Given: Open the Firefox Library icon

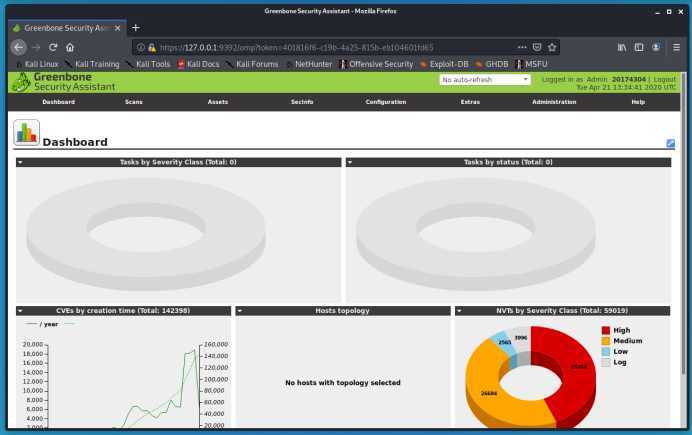Looking at the screenshot, I should pyautogui.click(x=622, y=47).
